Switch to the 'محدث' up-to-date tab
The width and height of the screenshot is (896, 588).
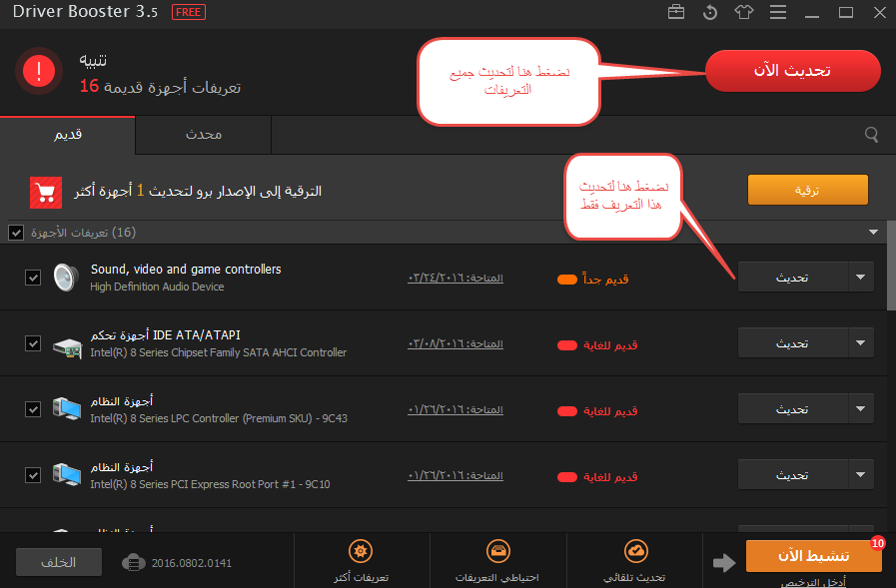click(x=204, y=136)
